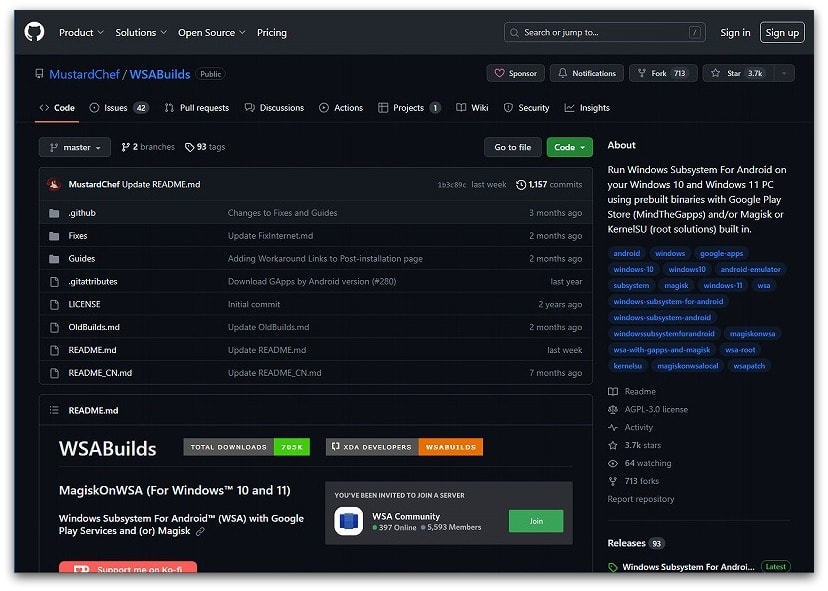Screen dimensions: 828x591
Task: Open the green Code dropdown
Action: pos(569,147)
